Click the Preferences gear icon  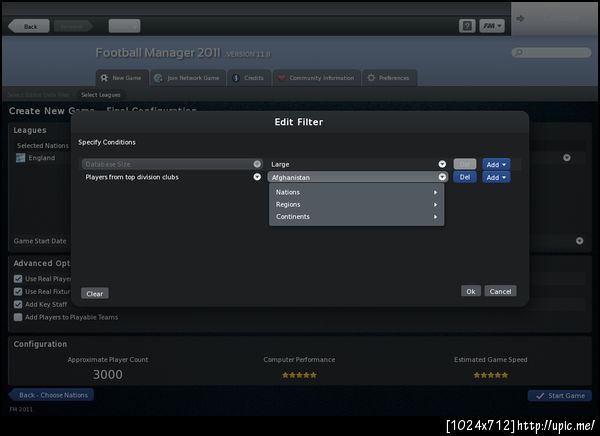click(371, 78)
